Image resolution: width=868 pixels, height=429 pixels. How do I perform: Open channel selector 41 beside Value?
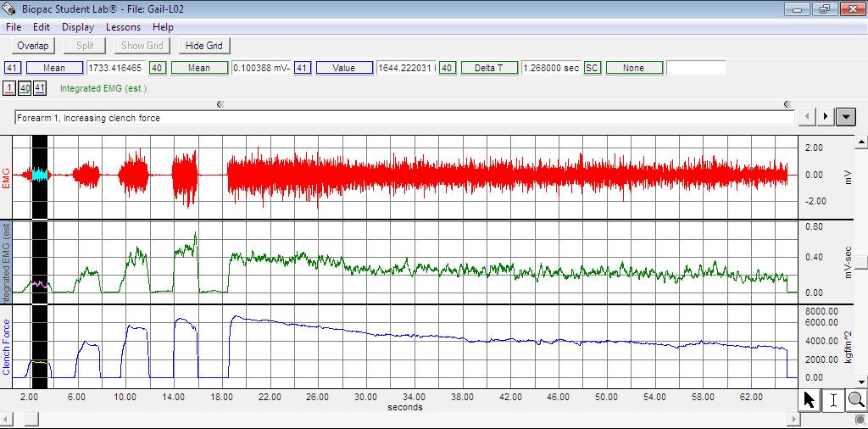(303, 68)
